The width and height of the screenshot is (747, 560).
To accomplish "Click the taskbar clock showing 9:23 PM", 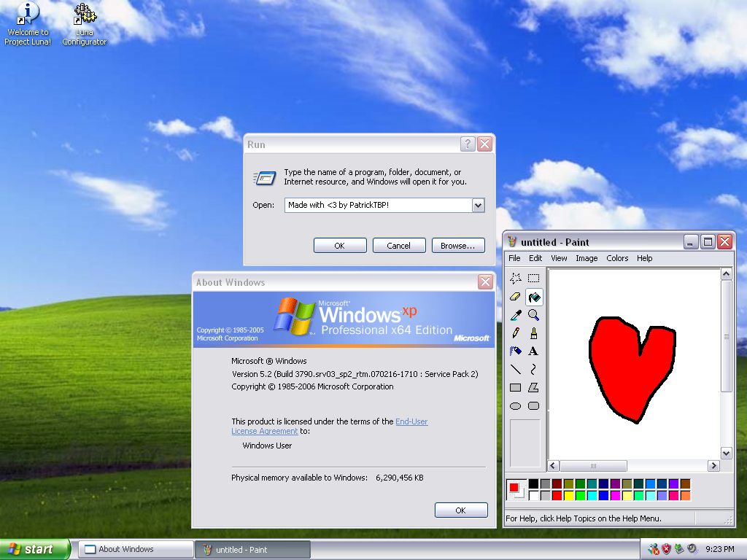I will [x=719, y=549].
